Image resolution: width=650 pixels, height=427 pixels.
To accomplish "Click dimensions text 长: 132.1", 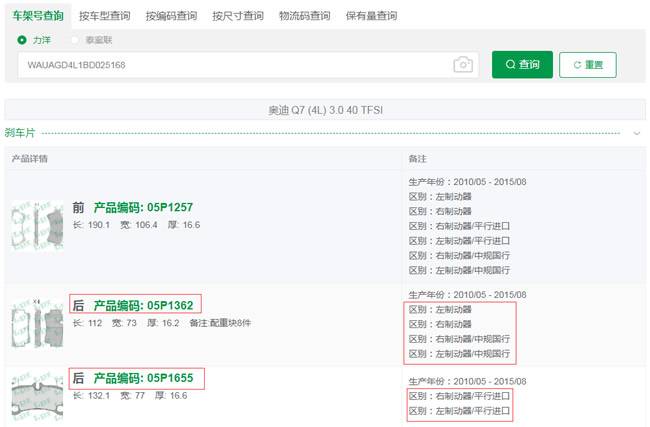I will tap(92, 395).
